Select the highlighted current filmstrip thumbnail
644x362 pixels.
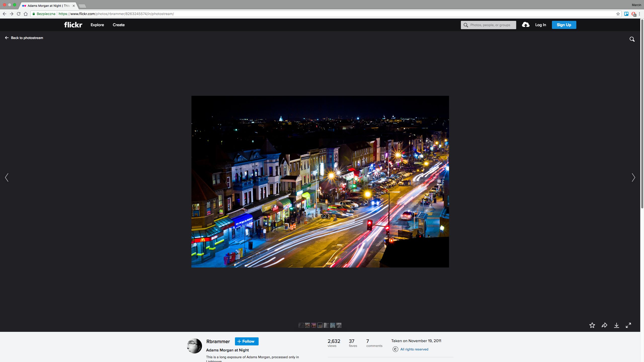[x=320, y=325]
